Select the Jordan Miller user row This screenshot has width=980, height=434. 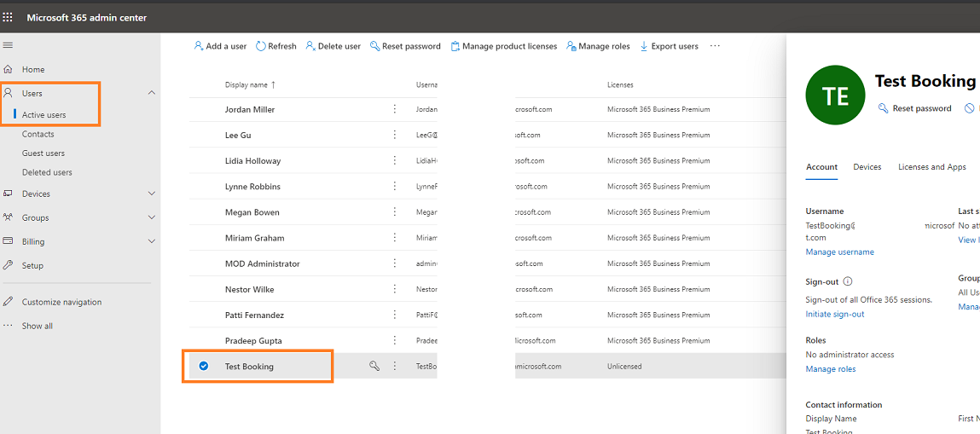pyautogui.click(x=488, y=109)
